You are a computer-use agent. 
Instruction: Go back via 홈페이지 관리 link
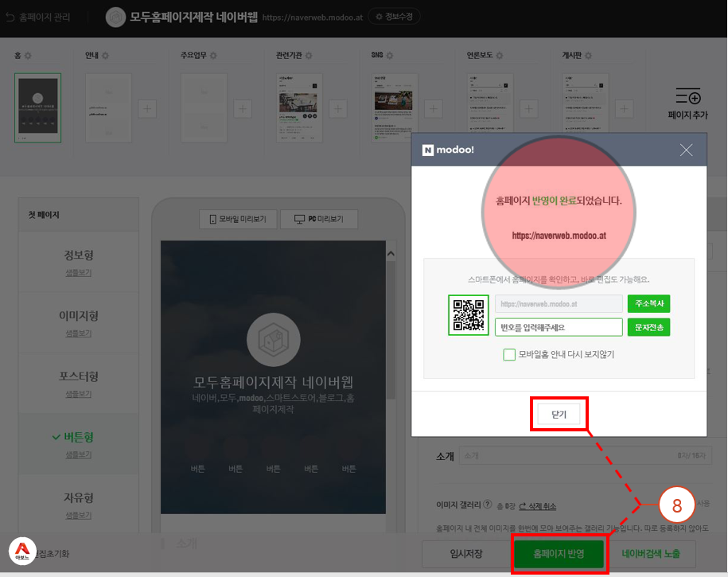point(38,18)
